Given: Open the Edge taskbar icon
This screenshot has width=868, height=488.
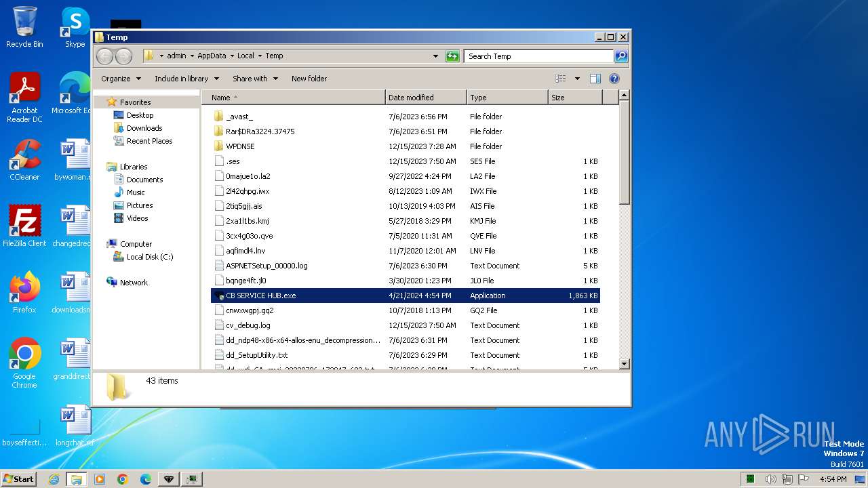Looking at the screenshot, I should tap(146, 479).
